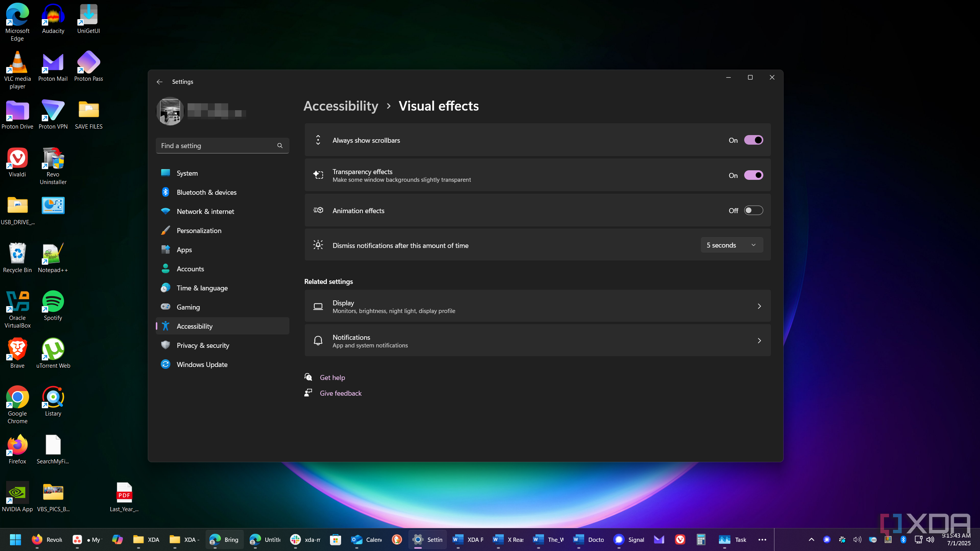This screenshot has height=551, width=980.
Task: Enable Animation effects switch
Action: pos(753,210)
